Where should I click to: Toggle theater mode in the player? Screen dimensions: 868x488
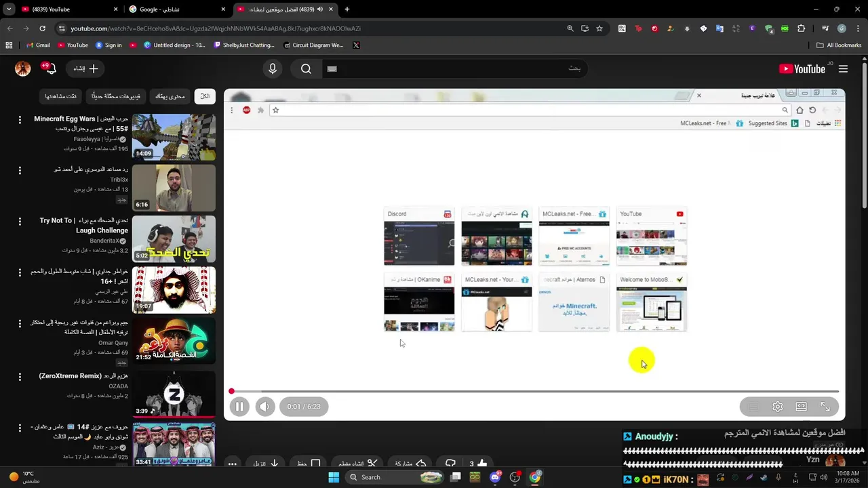click(x=802, y=407)
